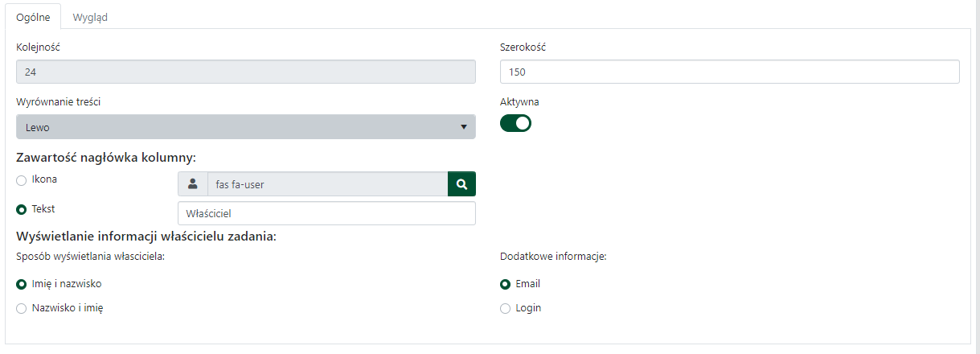The height and width of the screenshot is (354, 980).
Task: Toggle the Aktywna switch off
Action: (x=515, y=123)
